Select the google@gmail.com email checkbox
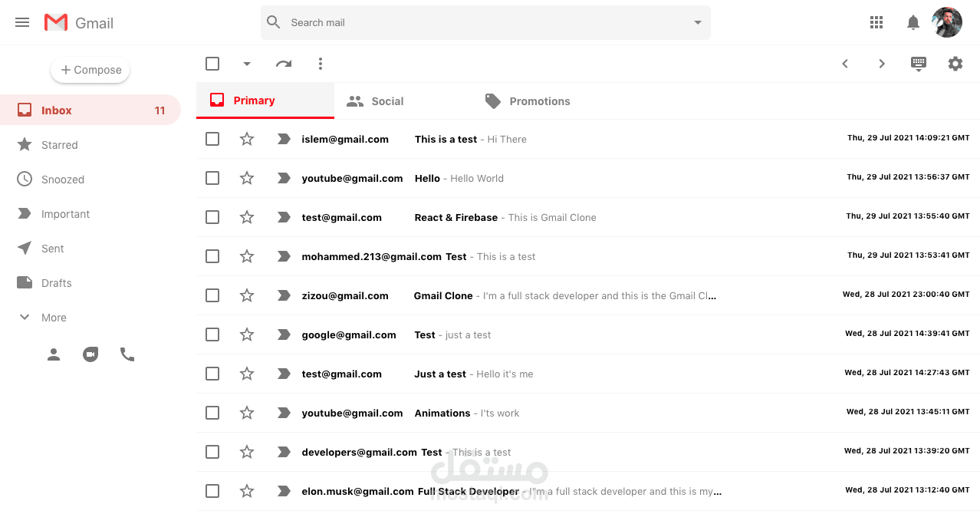Image resolution: width=980 pixels, height=514 pixels. coord(212,334)
